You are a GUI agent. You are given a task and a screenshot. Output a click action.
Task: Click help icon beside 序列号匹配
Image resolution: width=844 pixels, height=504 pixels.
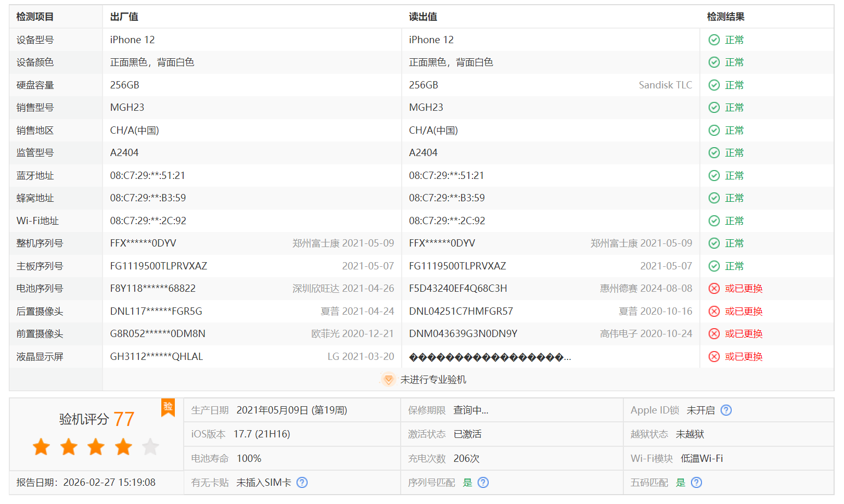click(483, 483)
